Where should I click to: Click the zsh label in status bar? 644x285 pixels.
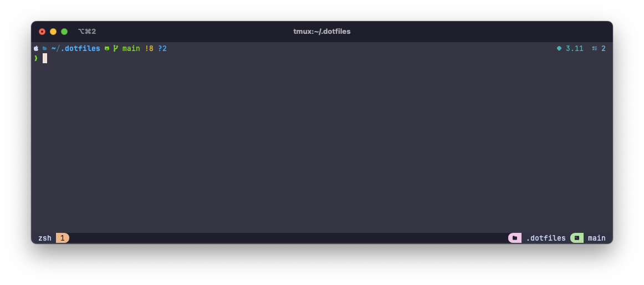pyautogui.click(x=45, y=238)
